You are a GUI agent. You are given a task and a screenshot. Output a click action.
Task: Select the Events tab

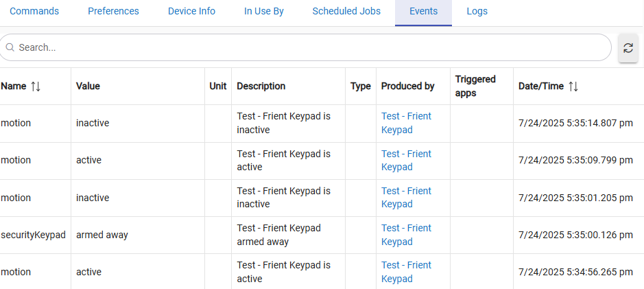coord(423,11)
